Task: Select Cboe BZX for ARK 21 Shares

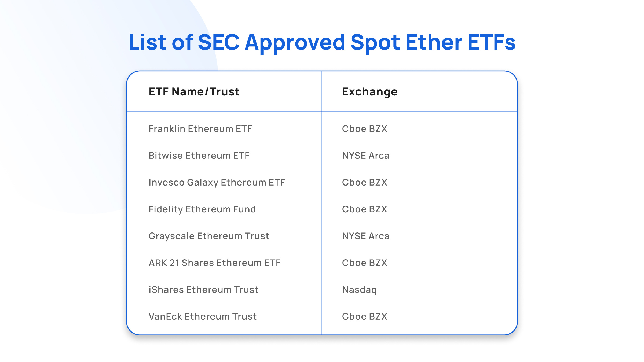Action: click(364, 263)
